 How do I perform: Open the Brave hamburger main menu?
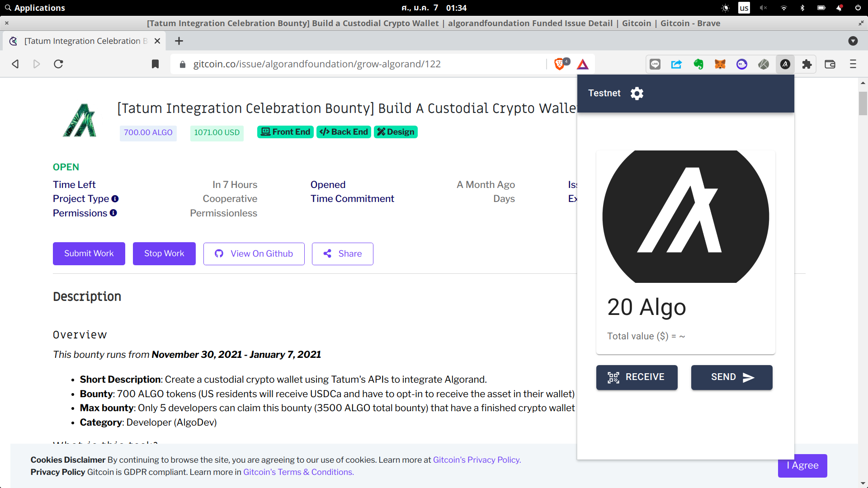tap(853, 64)
